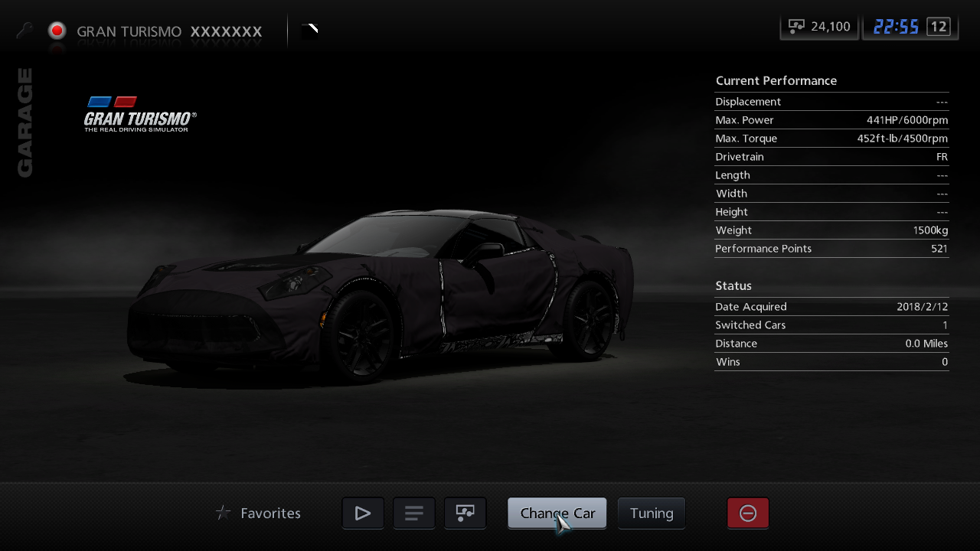980x551 pixels.
Task: Select the Performance Points 521 row
Action: click(831, 249)
